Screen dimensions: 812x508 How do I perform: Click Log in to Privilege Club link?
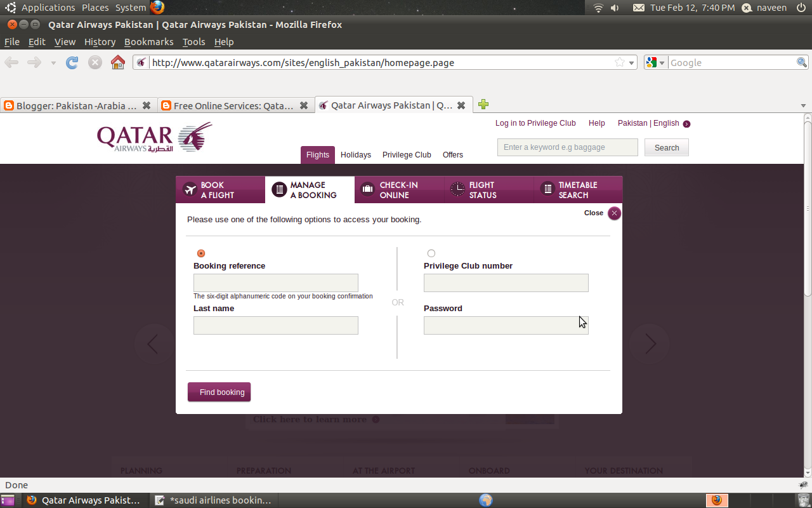(x=535, y=123)
